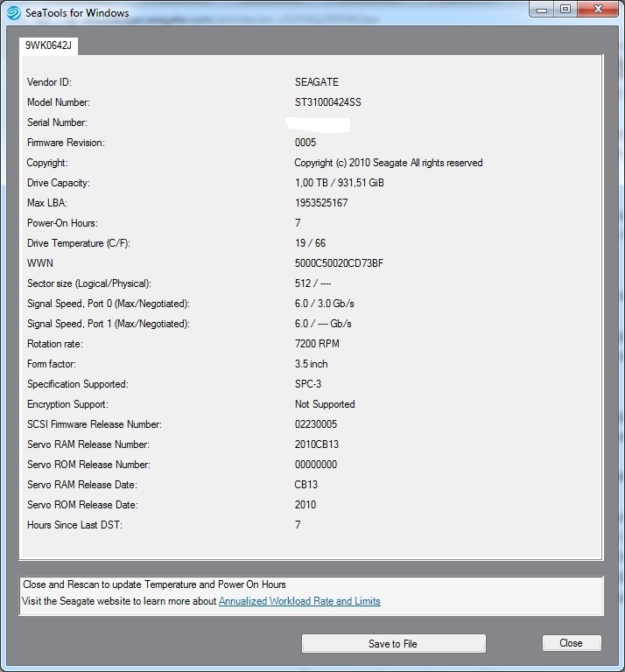Select the SEAGATE vendor value
The height and width of the screenshot is (672, 625).
[316, 82]
